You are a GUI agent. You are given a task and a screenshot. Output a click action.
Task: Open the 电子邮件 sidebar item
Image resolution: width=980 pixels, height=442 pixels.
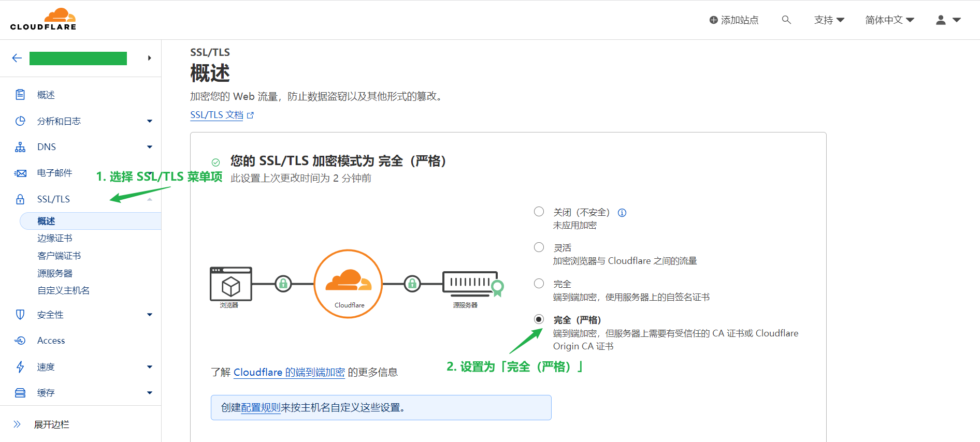click(55, 173)
